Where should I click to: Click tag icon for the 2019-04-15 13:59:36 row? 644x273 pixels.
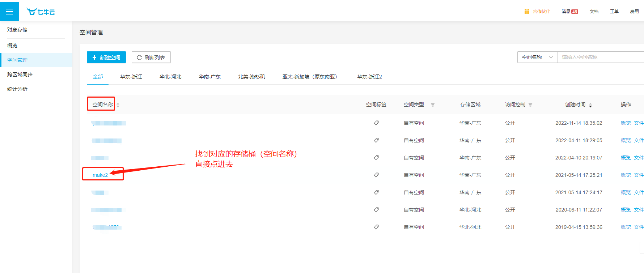tap(376, 227)
